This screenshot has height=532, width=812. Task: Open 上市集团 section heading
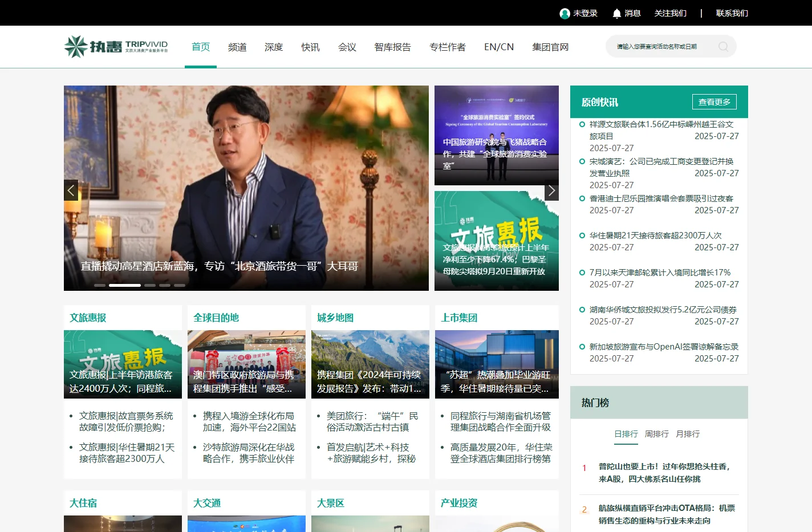click(459, 318)
